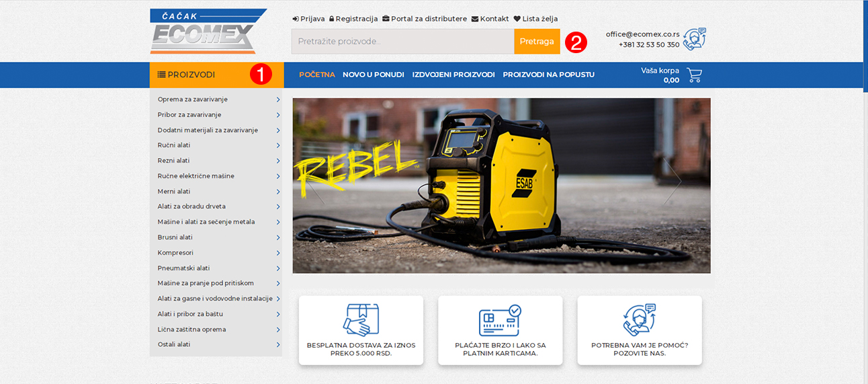
Task: Open Prijava login link
Action: tap(309, 19)
